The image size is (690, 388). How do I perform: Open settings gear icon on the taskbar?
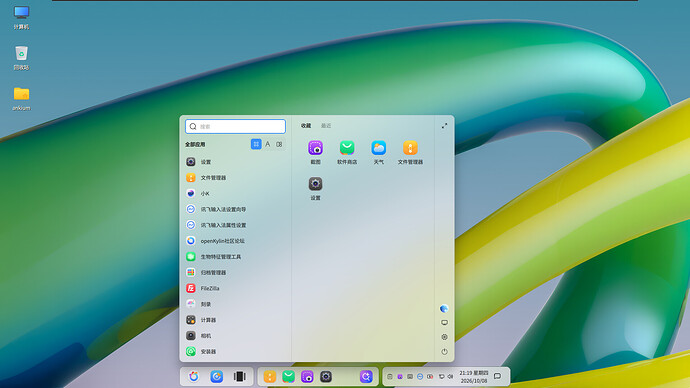tap(326, 377)
